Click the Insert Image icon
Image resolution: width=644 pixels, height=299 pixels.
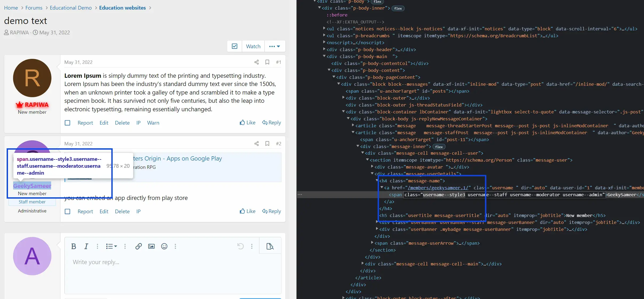[152, 247]
